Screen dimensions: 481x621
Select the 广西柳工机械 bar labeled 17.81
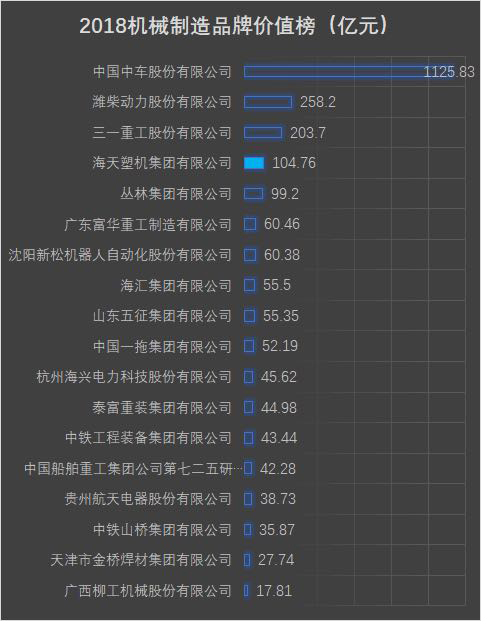click(246, 591)
